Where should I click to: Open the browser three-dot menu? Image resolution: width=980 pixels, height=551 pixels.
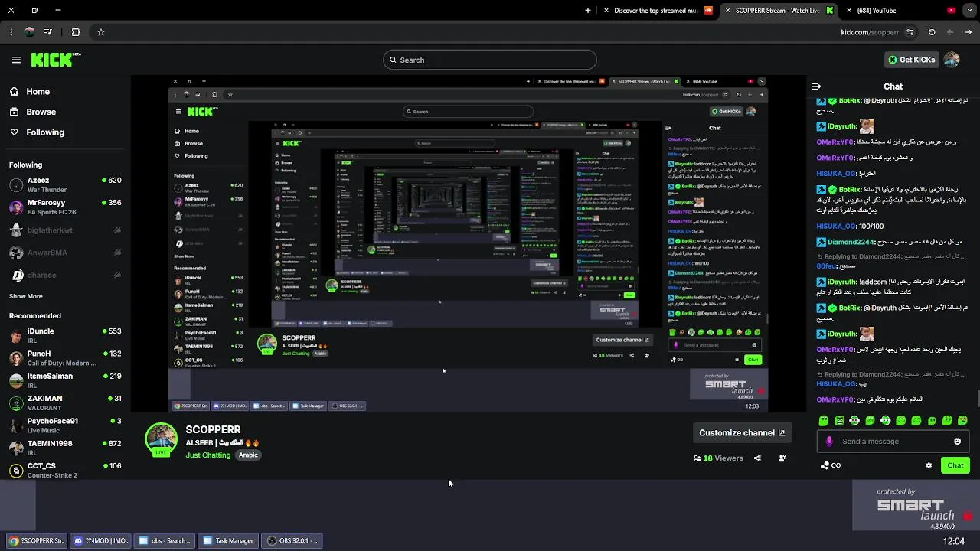coord(11,32)
